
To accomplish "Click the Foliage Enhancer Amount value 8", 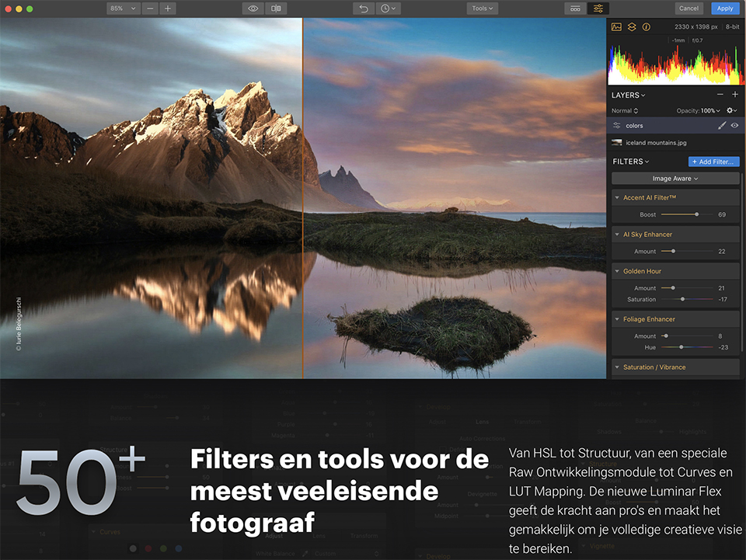I will [x=720, y=336].
